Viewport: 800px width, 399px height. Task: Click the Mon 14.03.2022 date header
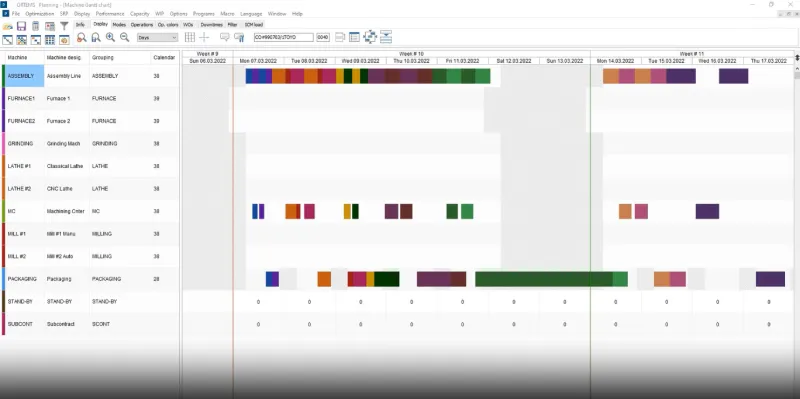coord(615,61)
